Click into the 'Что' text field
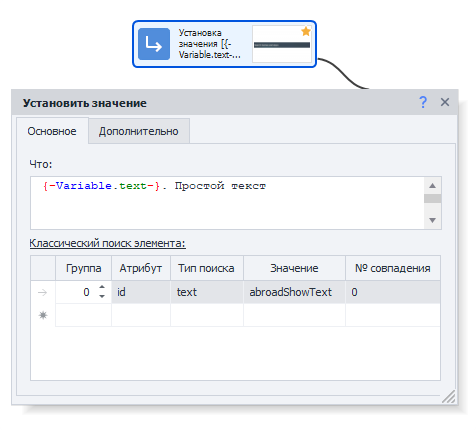 [x=227, y=203]
